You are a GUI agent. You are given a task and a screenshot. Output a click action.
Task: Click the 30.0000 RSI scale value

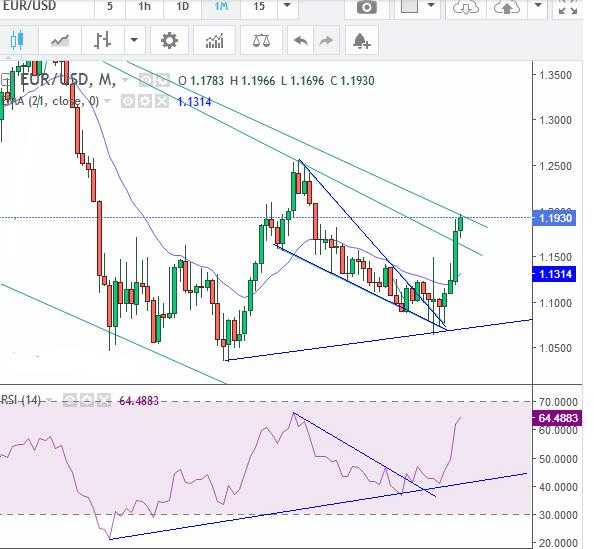[x=558, y=515]
